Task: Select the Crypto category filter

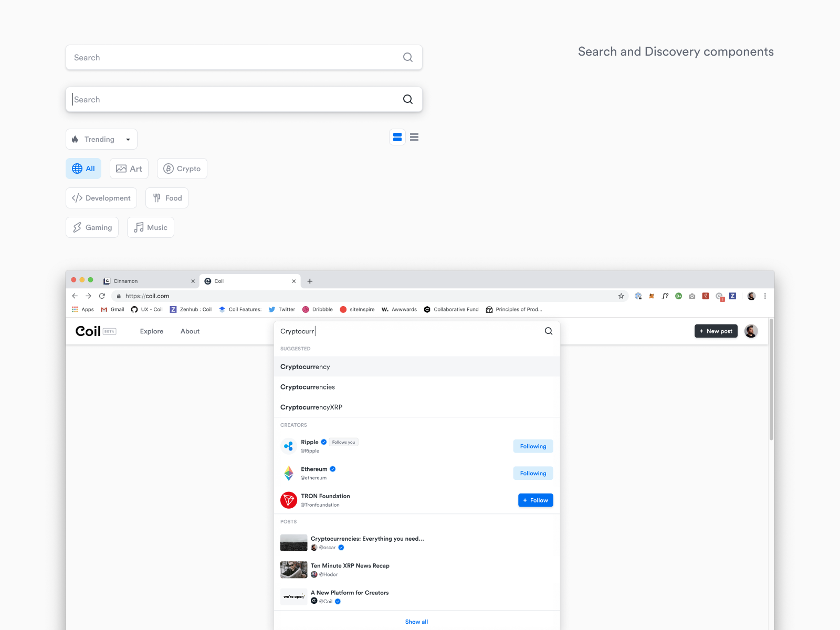Action: pyautogui.click(x=182, y=169)
